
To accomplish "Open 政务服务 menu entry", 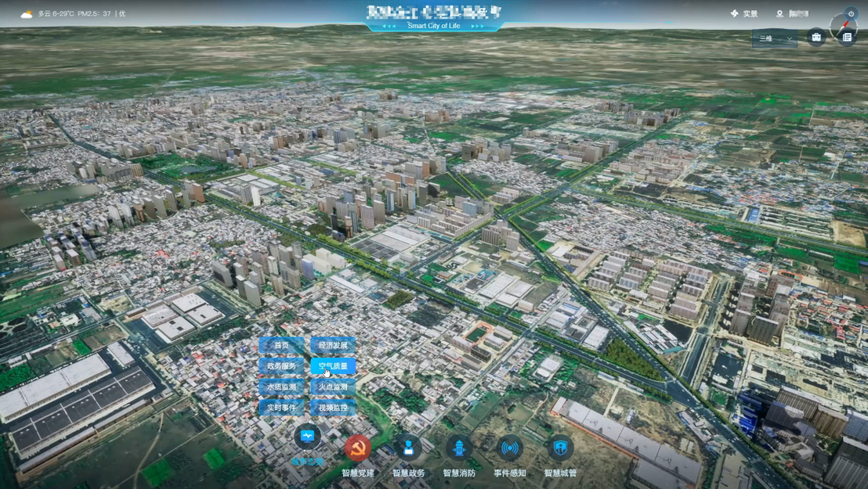I will (281, 366).
